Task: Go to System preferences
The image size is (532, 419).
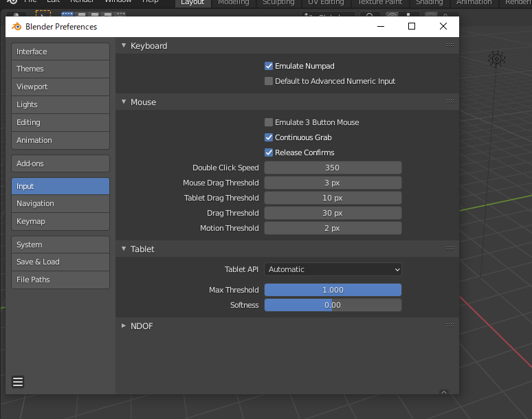Action: coord(60,245)
